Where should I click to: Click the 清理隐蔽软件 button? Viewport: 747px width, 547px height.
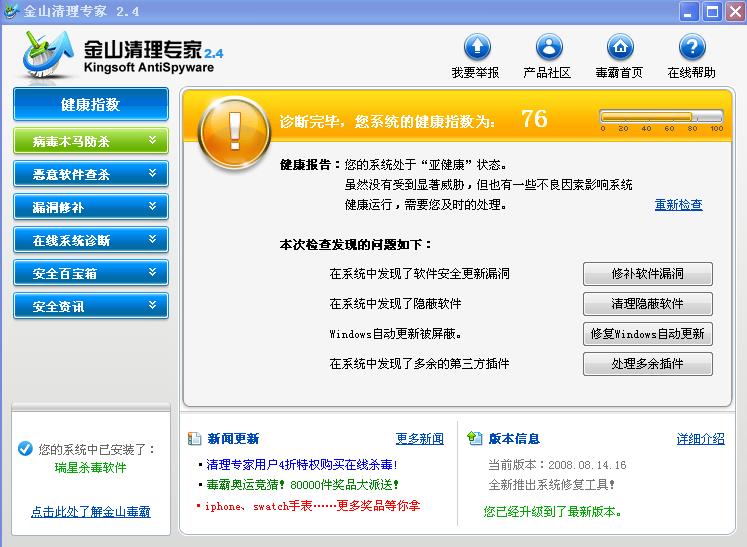tap(647, 304)
